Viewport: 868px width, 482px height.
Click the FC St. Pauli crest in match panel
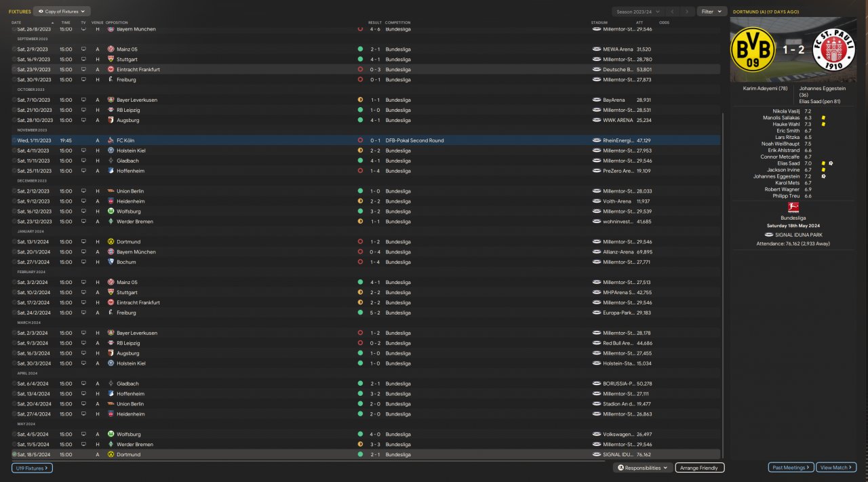(x=834, y=50)
